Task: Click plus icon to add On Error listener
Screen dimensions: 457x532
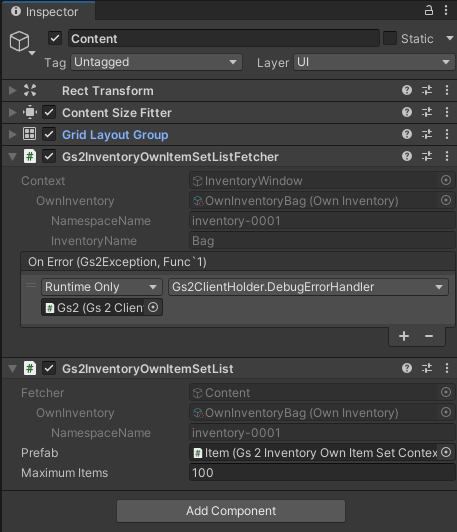Action: [x=404, y=336]
